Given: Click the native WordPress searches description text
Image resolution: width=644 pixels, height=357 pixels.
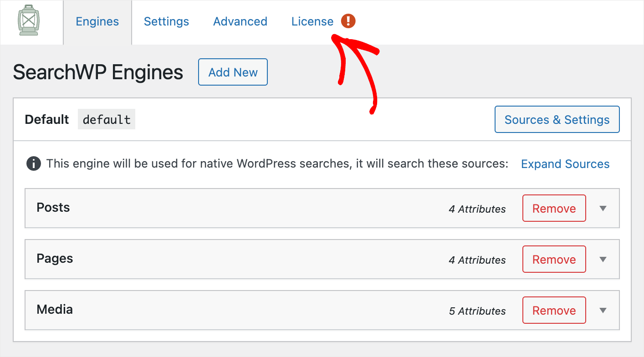Looking at the screenshot, I should pyautogui.click(x=277, y=164).
